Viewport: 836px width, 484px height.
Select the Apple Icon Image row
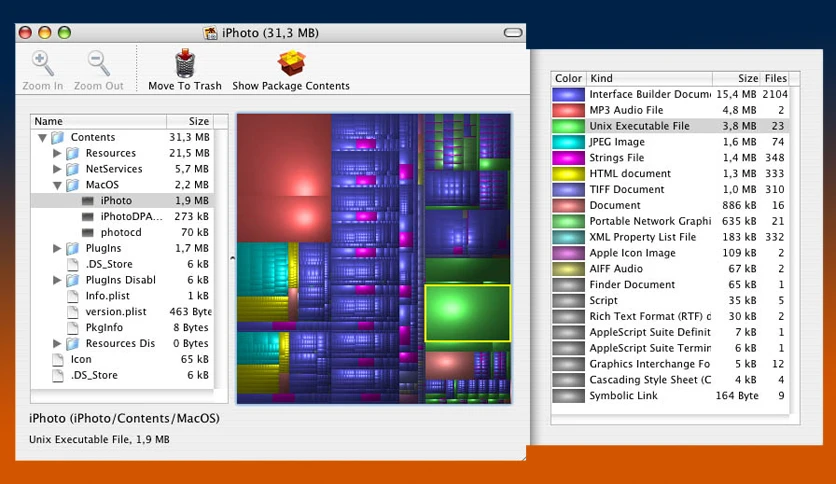click(670, 253)
